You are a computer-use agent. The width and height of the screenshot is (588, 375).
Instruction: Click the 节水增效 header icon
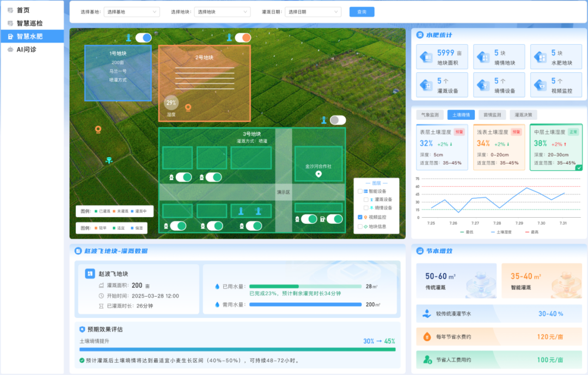tap(420, 251)
